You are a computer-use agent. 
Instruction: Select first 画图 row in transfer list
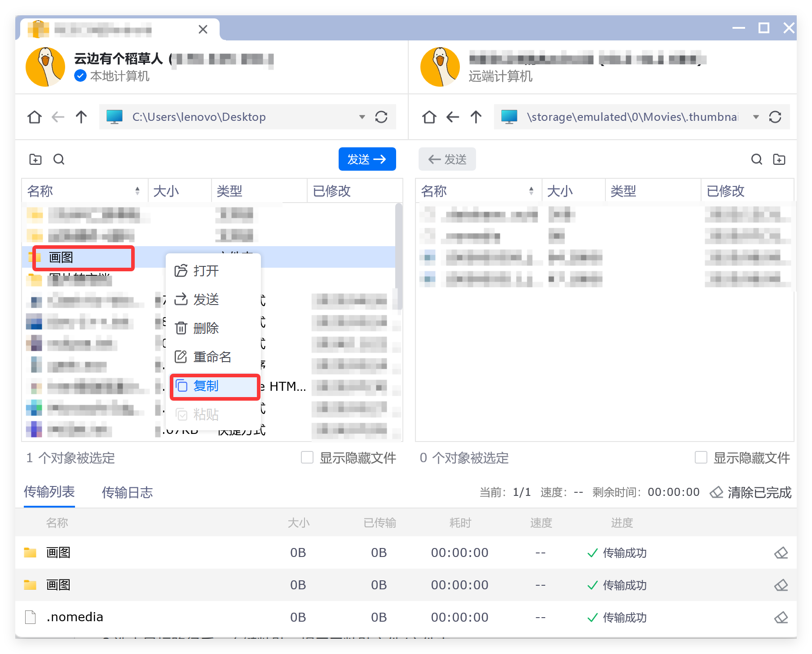(406, 553)
